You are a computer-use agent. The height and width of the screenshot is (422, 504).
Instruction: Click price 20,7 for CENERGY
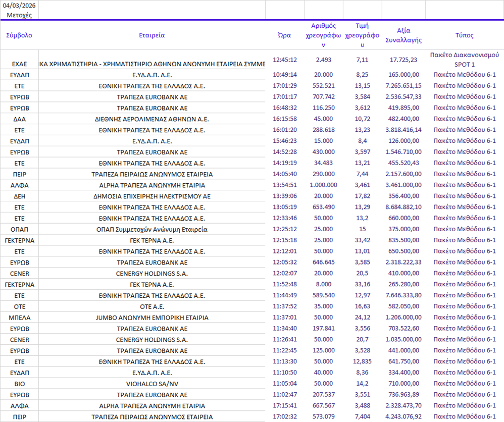(x=362, y=339)
